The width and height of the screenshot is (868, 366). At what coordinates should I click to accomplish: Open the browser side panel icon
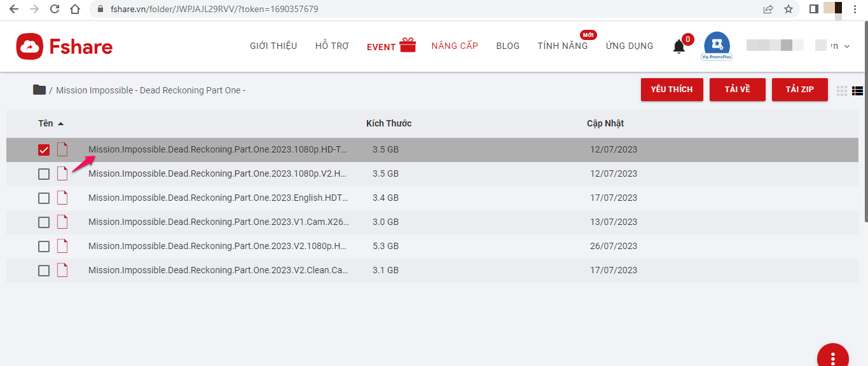tap(813, 10)
